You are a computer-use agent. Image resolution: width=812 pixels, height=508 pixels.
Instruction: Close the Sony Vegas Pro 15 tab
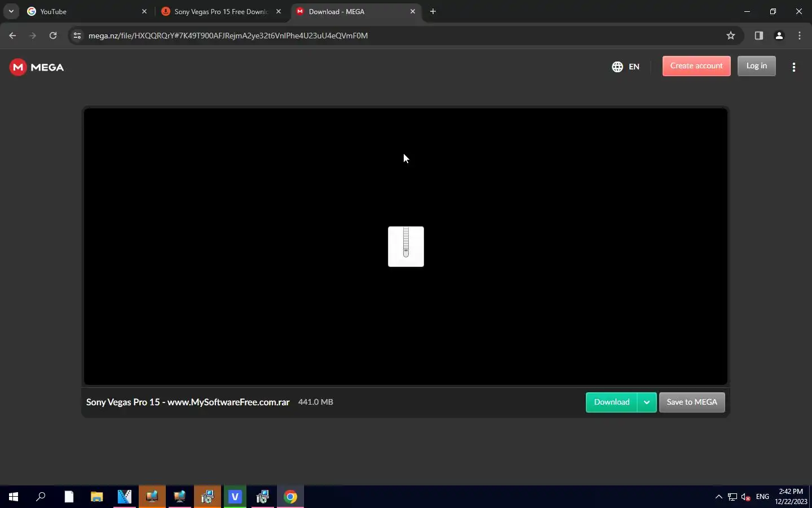pyautogui.click(x=279, y=11)
